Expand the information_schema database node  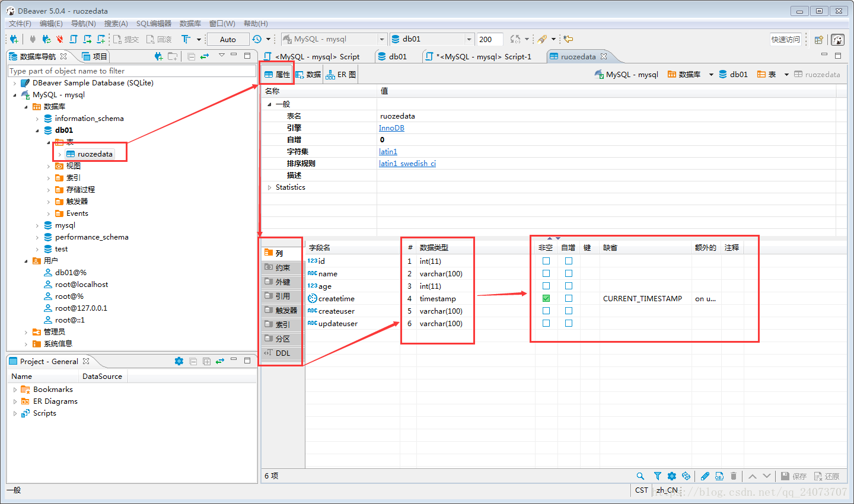pyautogui.click(x=37, y=119)
